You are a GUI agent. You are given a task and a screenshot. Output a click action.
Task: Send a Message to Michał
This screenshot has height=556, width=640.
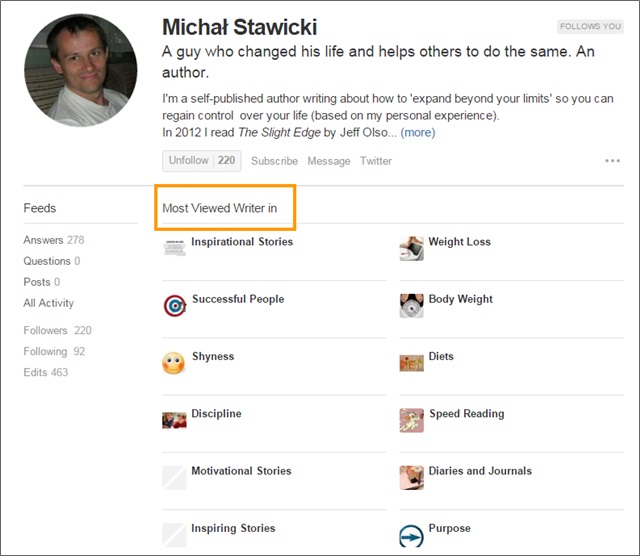329,161
